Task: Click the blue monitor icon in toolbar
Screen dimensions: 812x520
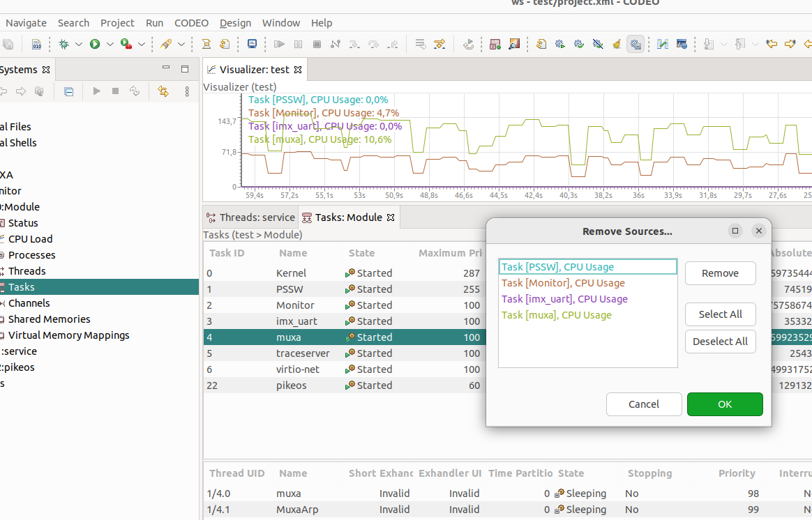Action: [x=252, y=44]
